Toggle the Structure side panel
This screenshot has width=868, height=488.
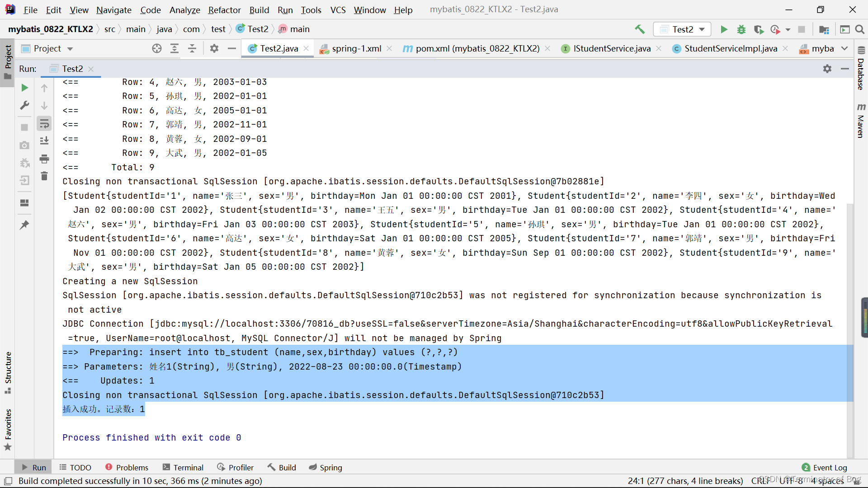tap(8, 372)
